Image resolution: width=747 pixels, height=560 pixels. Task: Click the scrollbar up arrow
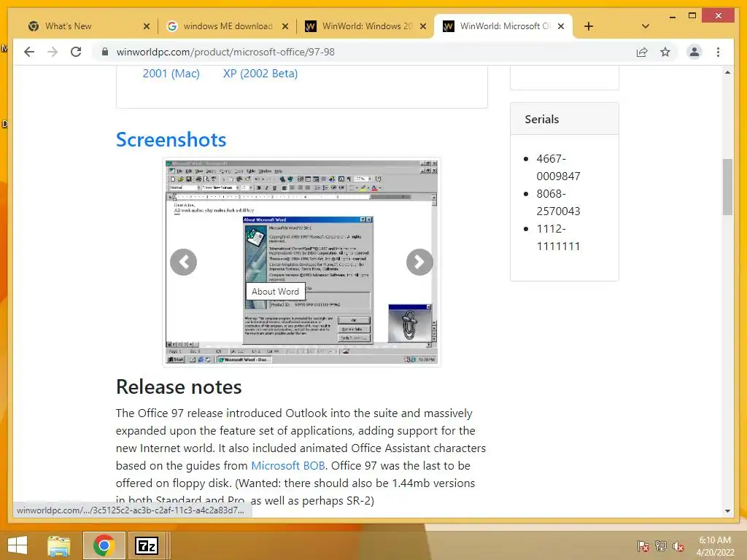click(x=727, y=72)
